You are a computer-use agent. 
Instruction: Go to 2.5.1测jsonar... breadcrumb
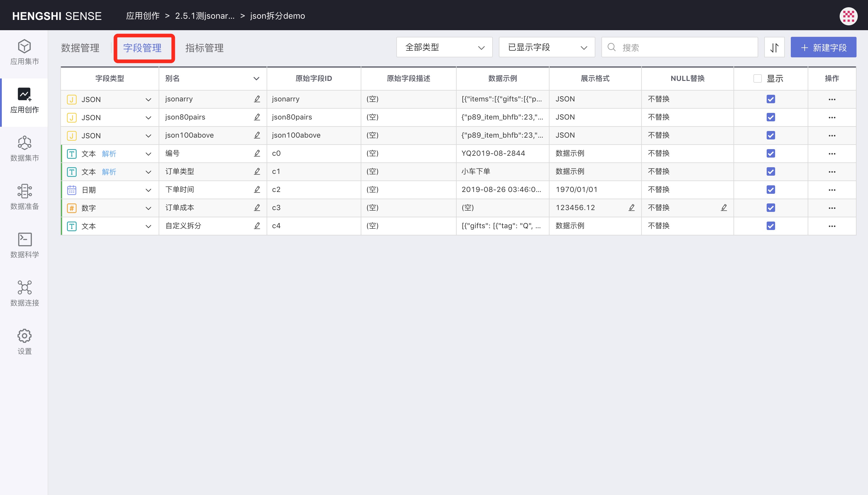205,16
